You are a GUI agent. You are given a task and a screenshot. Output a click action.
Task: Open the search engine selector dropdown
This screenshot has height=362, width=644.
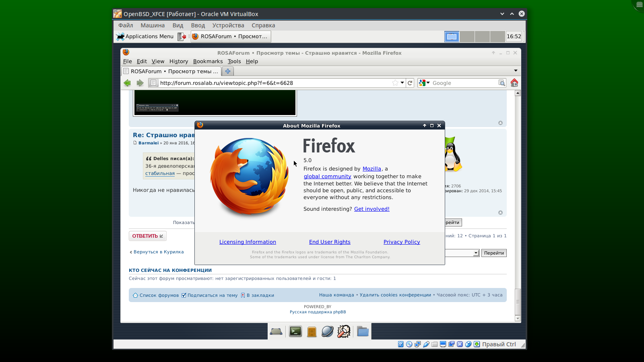pyautogui.click(x=424, y=83)
